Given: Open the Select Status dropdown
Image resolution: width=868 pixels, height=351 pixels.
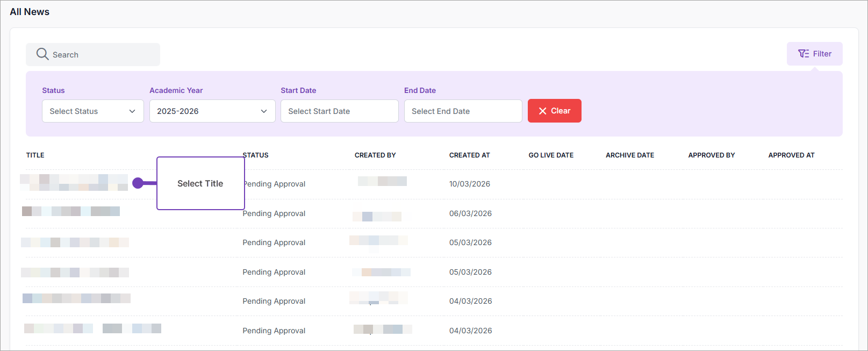Looking at the screenshot, I should 92,111.
